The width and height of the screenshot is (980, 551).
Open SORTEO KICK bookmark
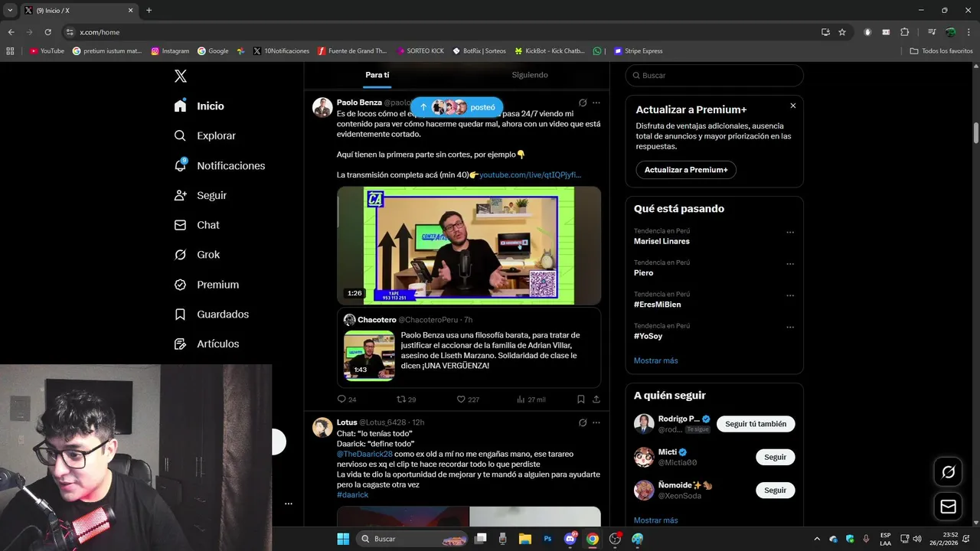[421, 51]
